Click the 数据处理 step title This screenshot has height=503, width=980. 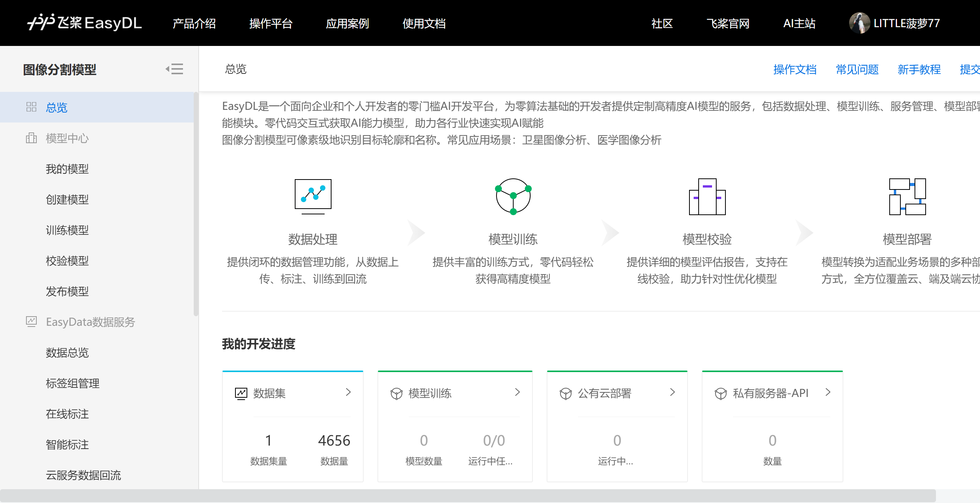(x=313, y=239)
